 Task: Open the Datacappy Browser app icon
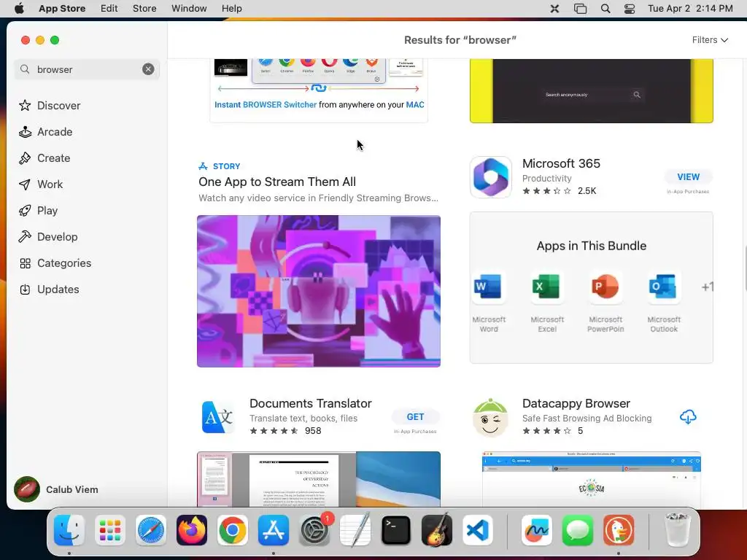491,417
